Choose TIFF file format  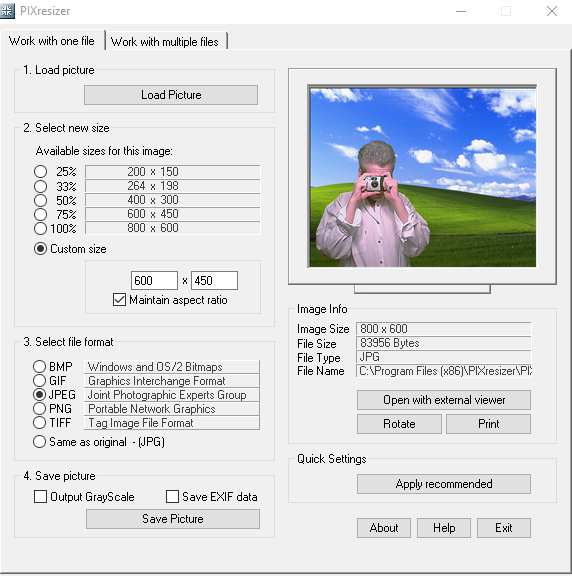[39, 422]
